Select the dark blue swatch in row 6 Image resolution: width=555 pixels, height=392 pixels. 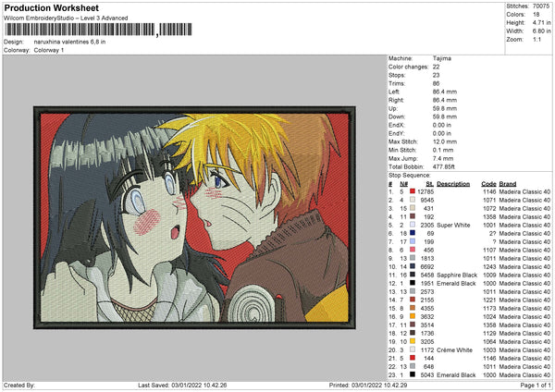(x=413, y=233)
